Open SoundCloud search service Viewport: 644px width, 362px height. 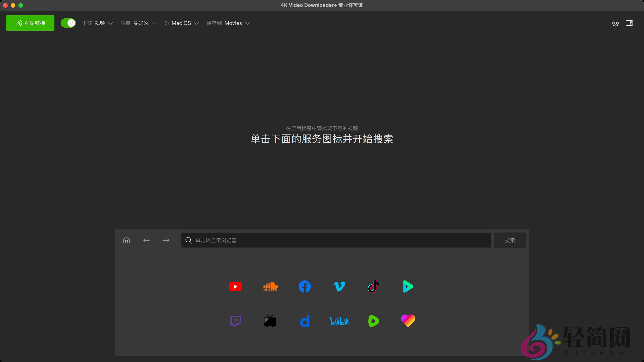tap(270, 286)
